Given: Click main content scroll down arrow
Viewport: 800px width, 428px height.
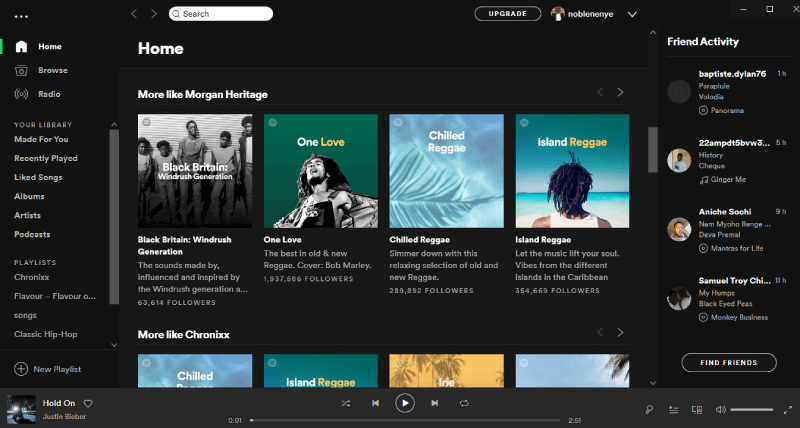Looking at the screenshot, I should (x=653, y=383).
